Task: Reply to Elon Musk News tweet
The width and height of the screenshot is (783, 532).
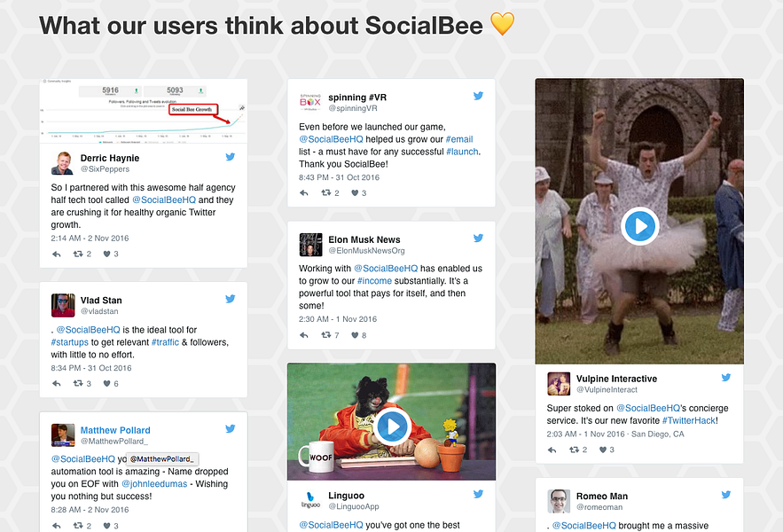Action: 304,335
